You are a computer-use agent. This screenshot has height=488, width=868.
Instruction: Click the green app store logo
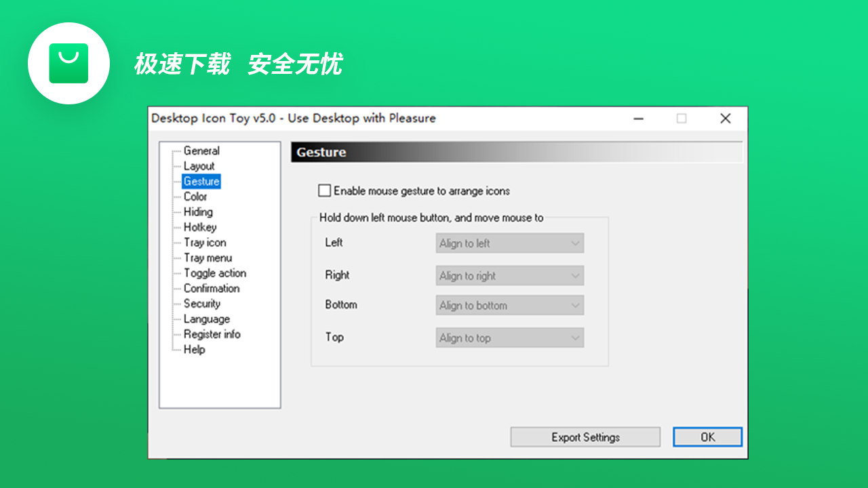coord(68,63)
